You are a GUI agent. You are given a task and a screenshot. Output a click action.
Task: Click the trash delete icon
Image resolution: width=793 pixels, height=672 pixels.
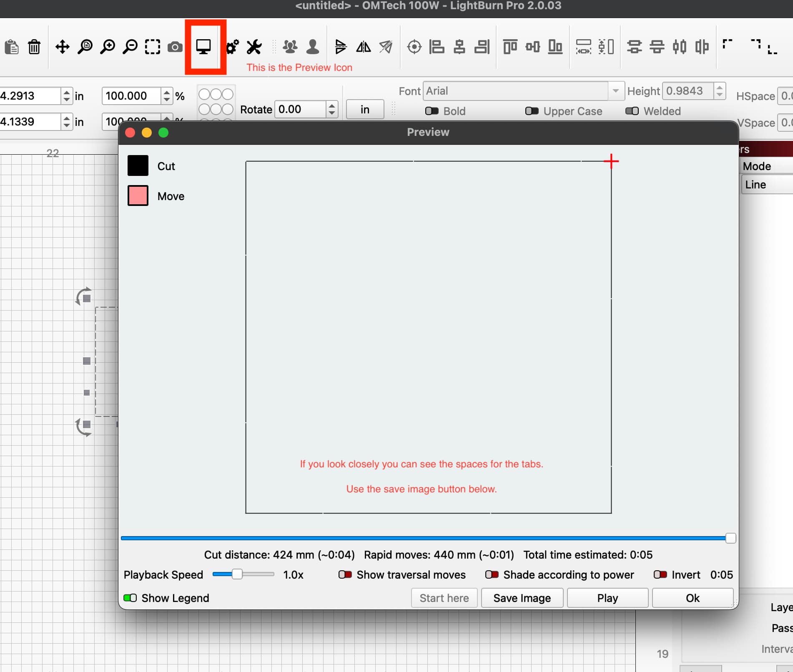[34, 47]
